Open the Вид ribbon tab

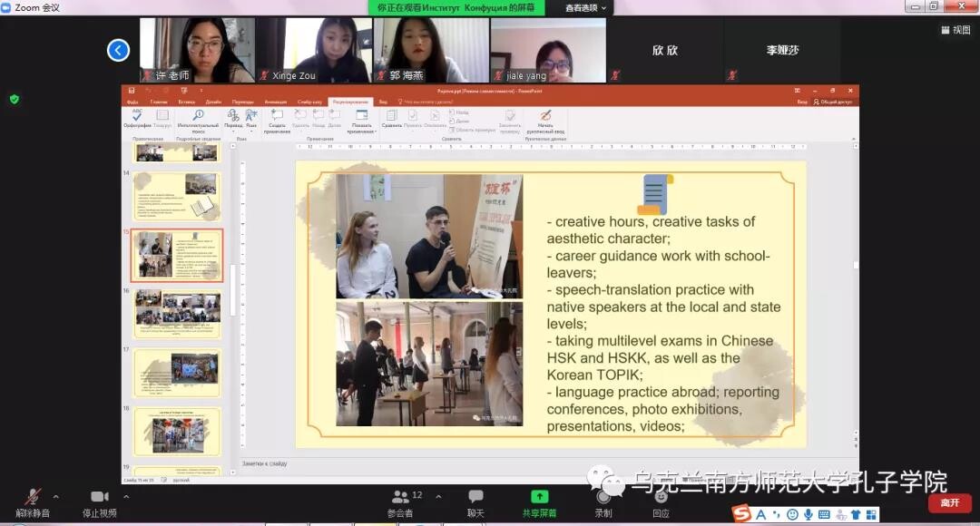383,102
